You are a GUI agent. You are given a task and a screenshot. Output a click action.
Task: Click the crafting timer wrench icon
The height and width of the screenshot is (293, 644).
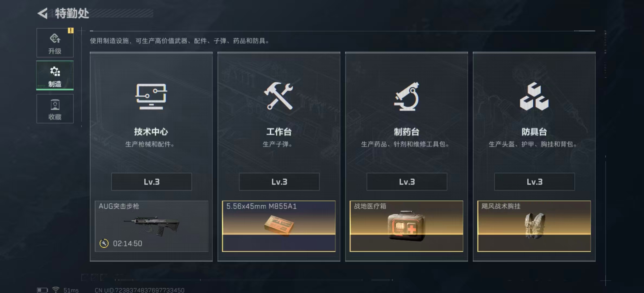[104, 243]
